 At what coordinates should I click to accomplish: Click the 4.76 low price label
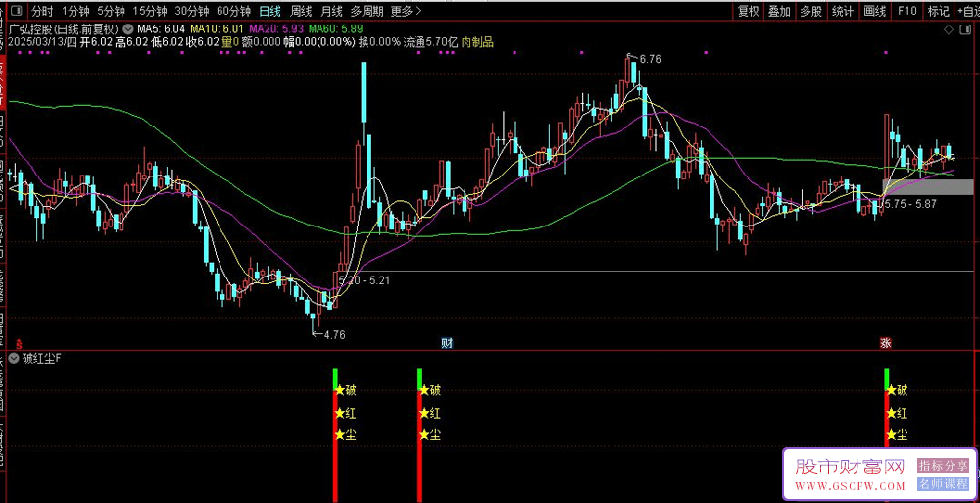[334, 334]
